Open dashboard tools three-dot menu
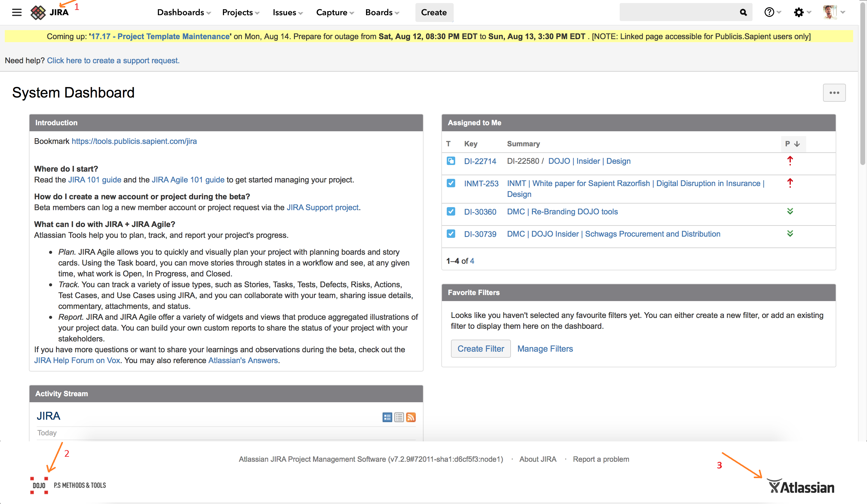This screenshot has width=867, height=504. point(834,93)
